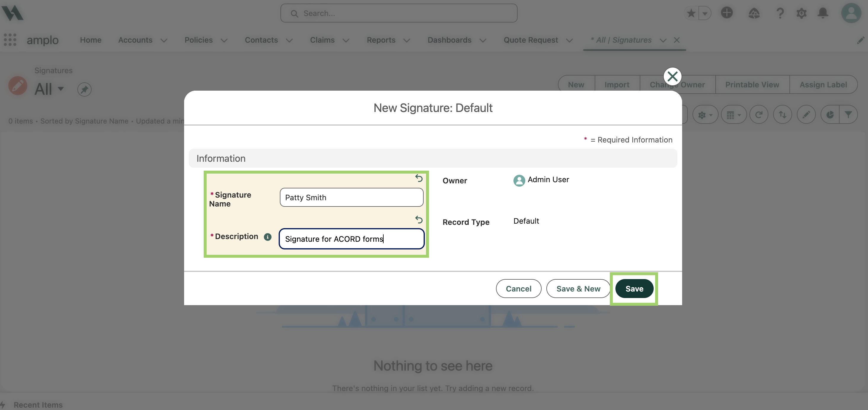Go to the Home tab
The image size is (868, 410).
click(91, 40)
